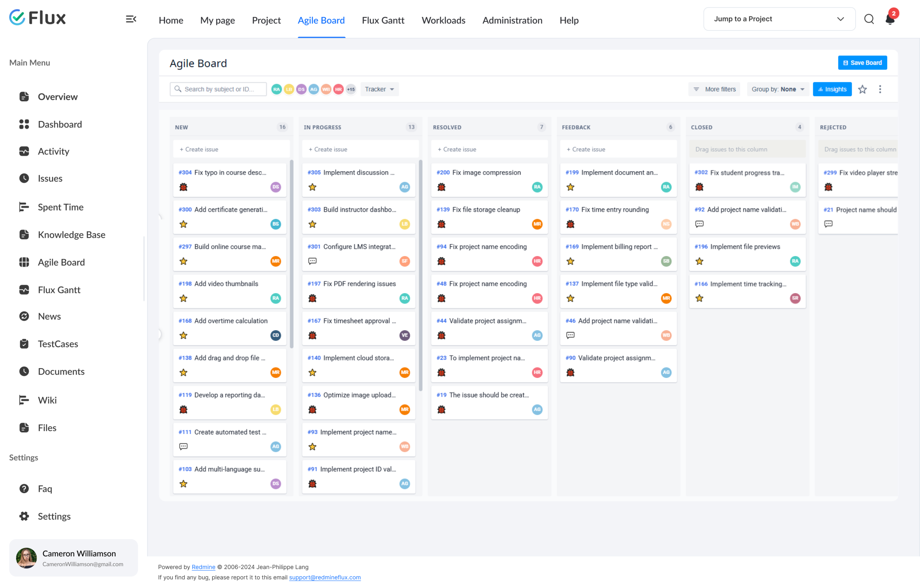Open Project in the top navigation
This screenshot has width=920, height=588.
pyautogui.click(x=266, y=20)
